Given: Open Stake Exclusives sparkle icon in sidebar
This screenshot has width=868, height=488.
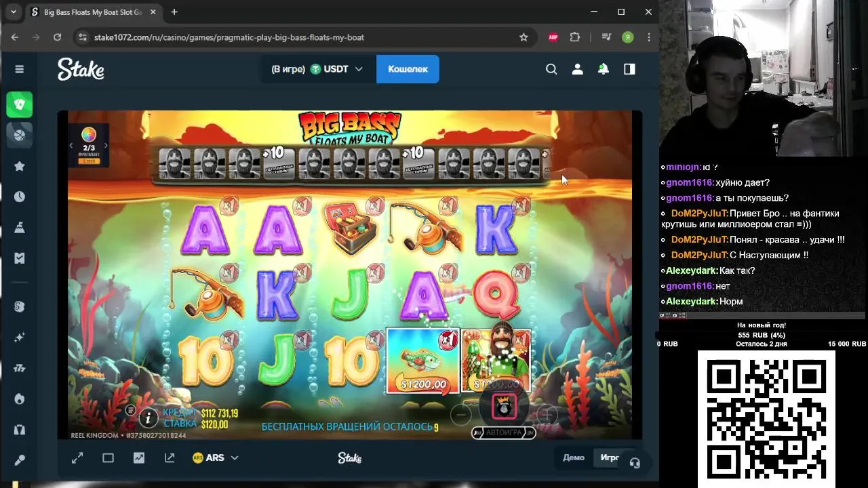Looking at the screenshot, I should tap(20, 337).
